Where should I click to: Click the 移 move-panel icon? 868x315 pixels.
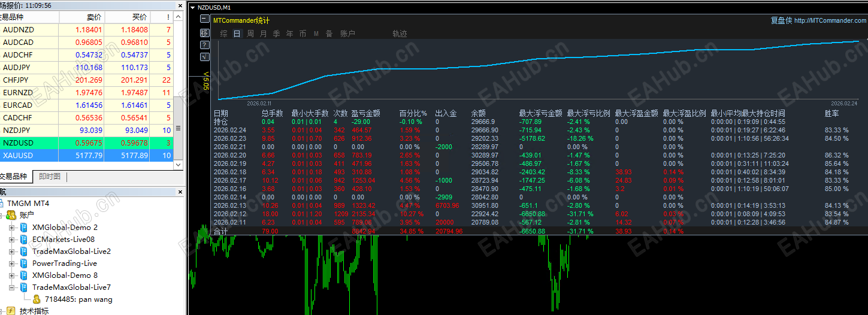pyautogui.click(x=205, y=32)
